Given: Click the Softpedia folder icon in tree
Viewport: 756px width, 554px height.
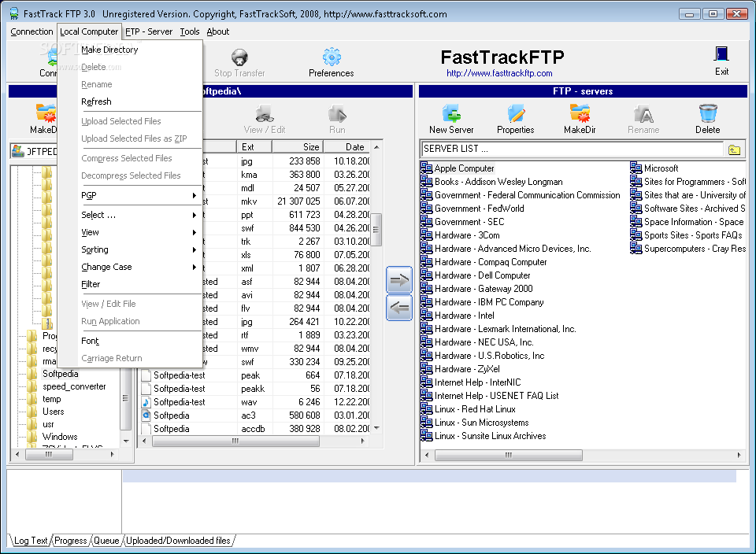Looking at the screenshot, I should [32, 373].
